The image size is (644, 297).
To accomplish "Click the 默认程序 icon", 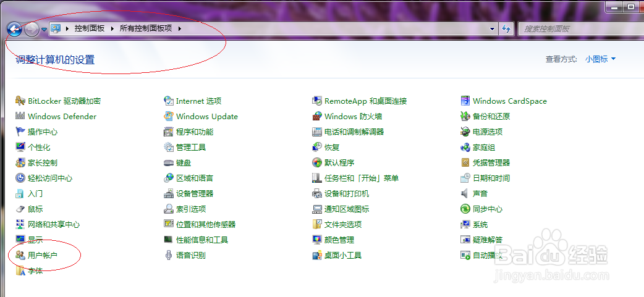I will point(316,163).
